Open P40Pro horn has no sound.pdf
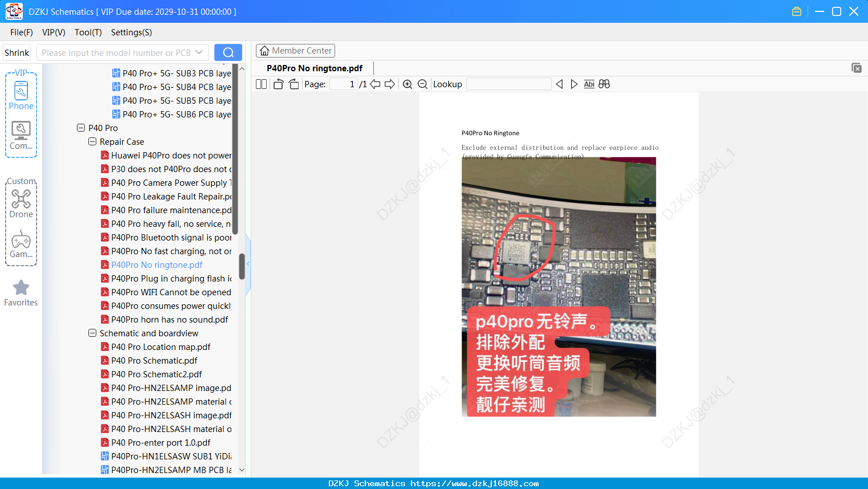This screenshot has height=489, width=868. (169, 319)
